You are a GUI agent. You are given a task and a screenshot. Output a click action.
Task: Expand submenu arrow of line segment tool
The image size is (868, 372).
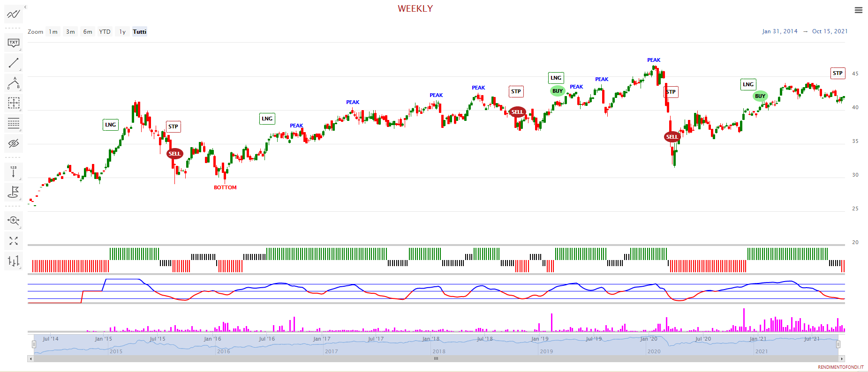click(20, 70)
